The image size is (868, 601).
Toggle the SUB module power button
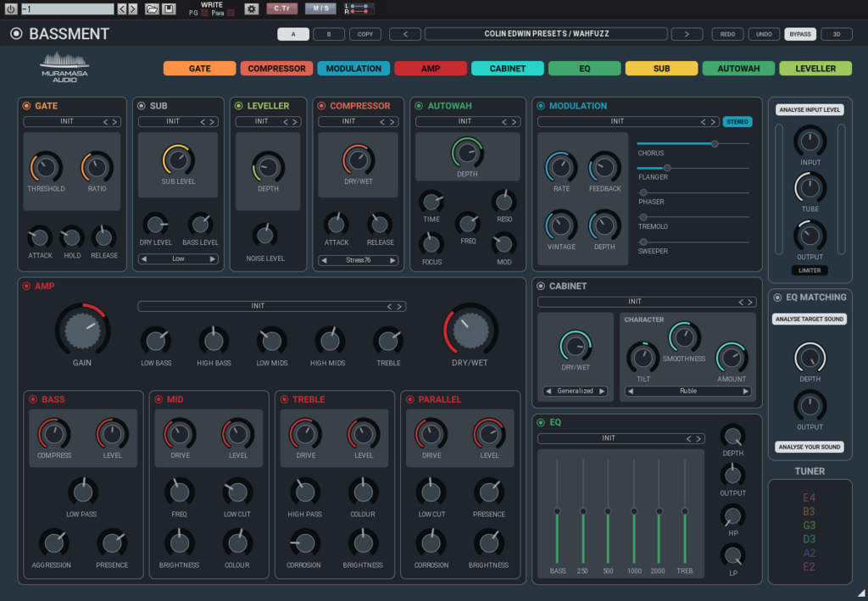142,106
